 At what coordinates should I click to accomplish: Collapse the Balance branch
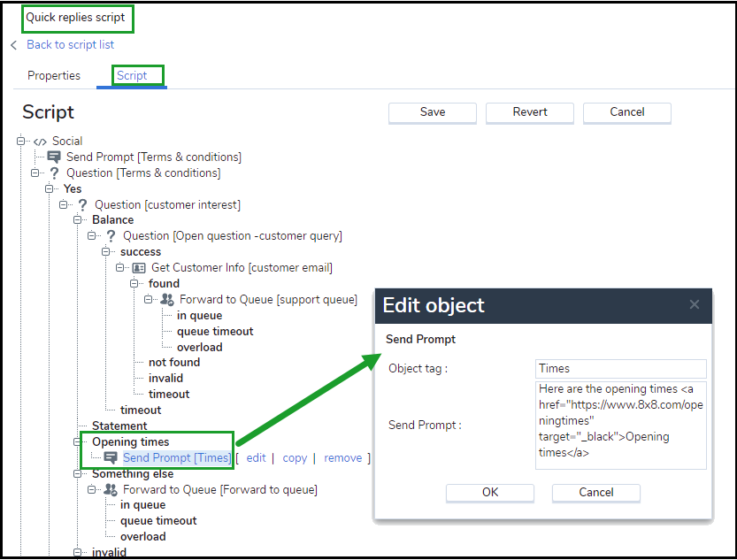[77, 220]
